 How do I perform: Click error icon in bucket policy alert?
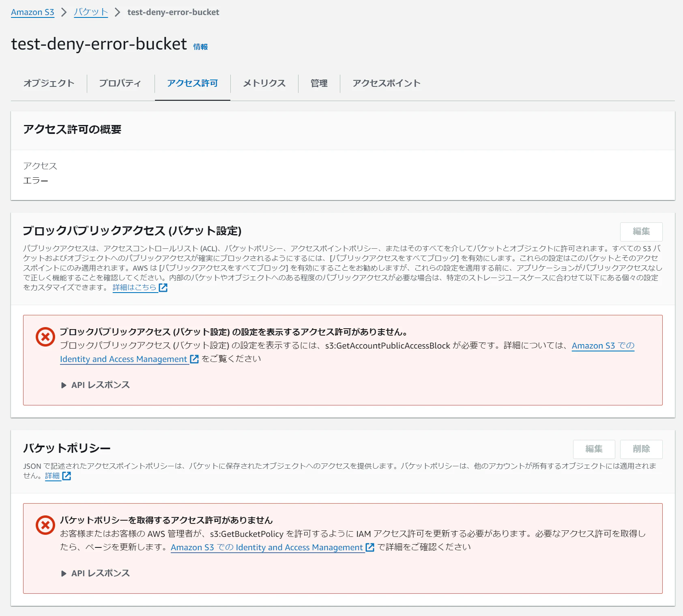pyautogui.click(x=45, y=526)
